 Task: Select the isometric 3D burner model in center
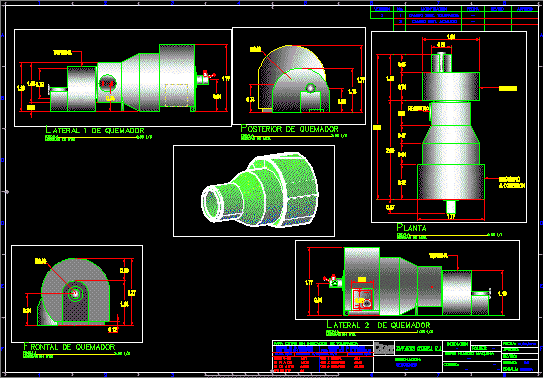tap(259, 190)
